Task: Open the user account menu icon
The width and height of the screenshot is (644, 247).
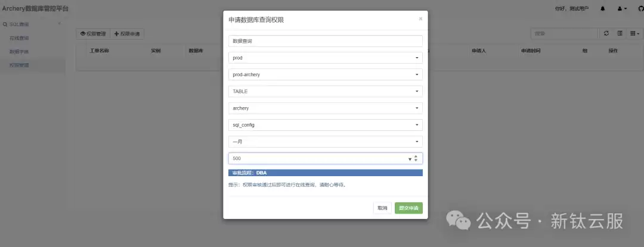Action: [622, 8]
